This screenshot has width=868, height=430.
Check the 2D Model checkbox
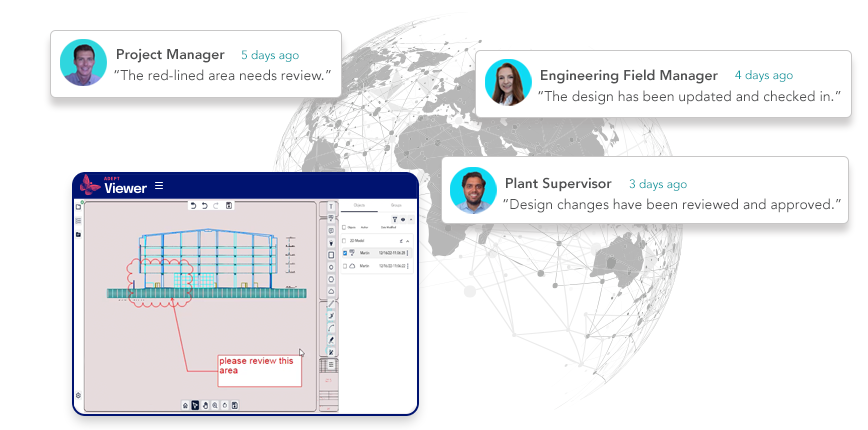pos(346,241)
